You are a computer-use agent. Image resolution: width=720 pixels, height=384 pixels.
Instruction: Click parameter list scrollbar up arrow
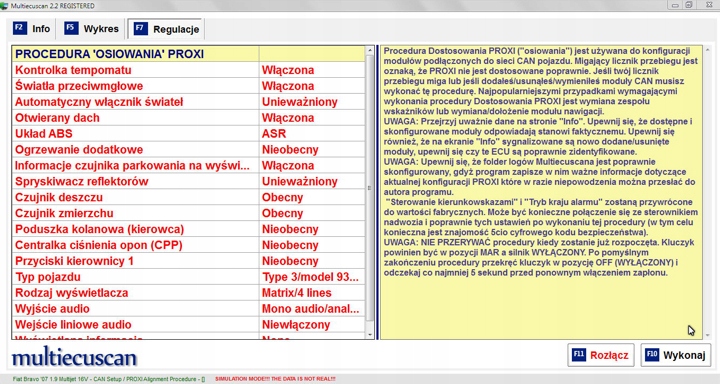tap(370, 50)
